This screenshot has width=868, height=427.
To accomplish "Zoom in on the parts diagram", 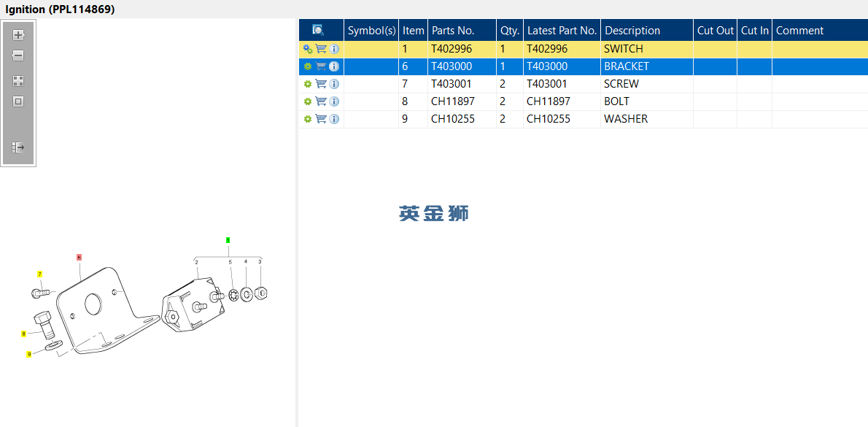I will [19, 35].
